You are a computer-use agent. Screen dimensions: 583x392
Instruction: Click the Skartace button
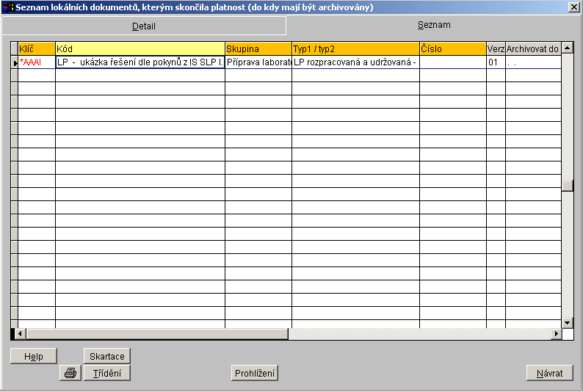coord(107,356)
